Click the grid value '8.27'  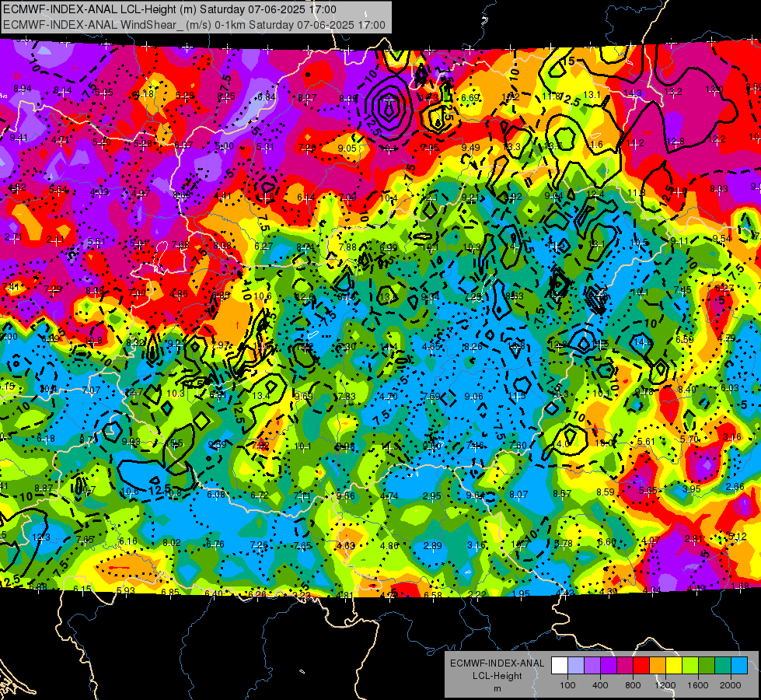pyautogui.click(x=307, y=98)
